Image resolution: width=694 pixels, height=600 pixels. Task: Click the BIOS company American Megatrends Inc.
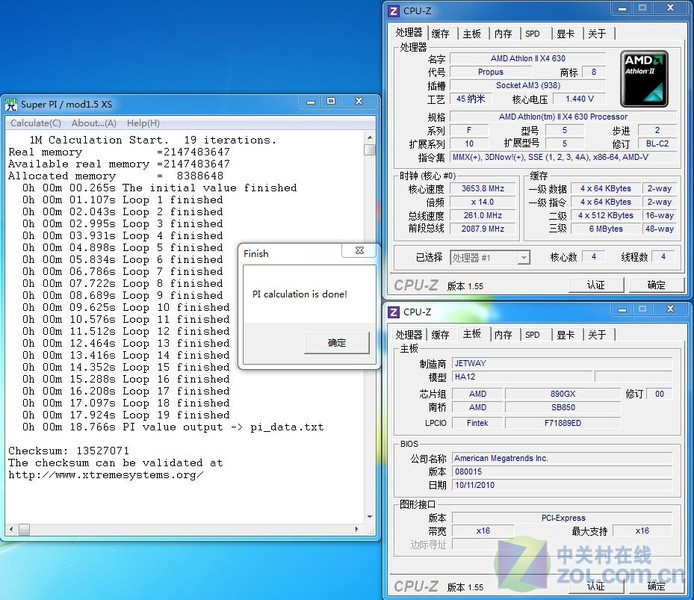(x=562, y=458)
